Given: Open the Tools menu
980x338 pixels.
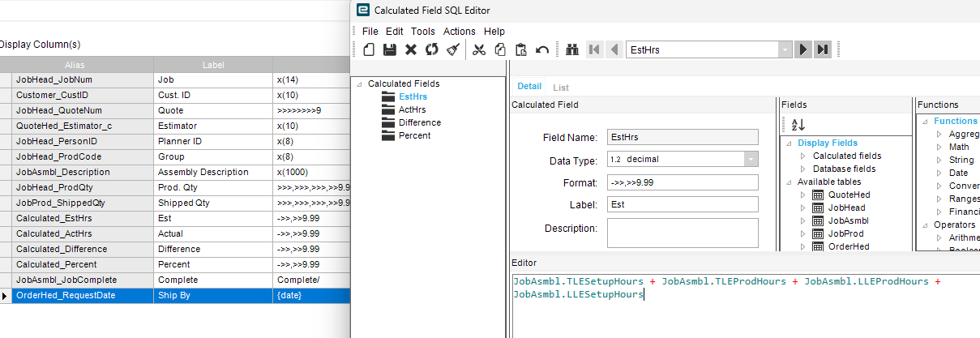Looking at the screenshot, I should point(423,31).
